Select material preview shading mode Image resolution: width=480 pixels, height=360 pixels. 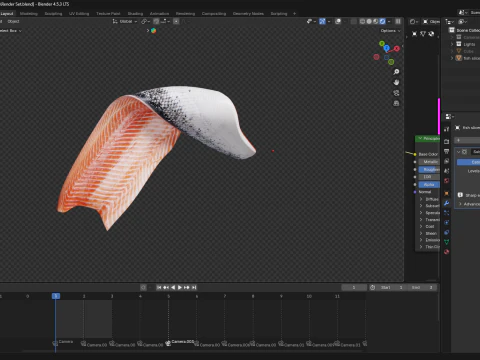click(x=376, y=21)
